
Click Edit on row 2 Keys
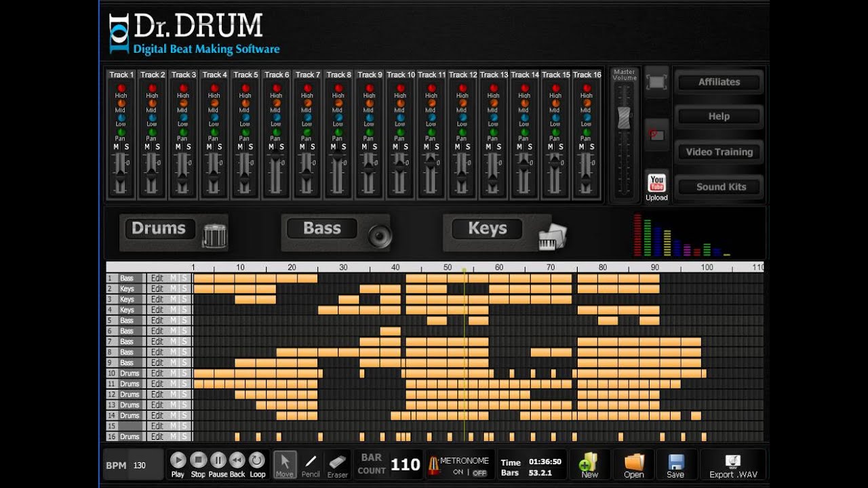click(x=157, y=289)
